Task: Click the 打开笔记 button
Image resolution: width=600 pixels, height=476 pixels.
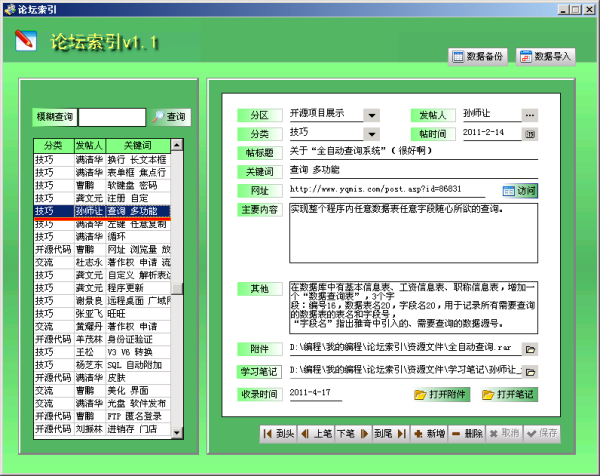Action: (509, 394)
